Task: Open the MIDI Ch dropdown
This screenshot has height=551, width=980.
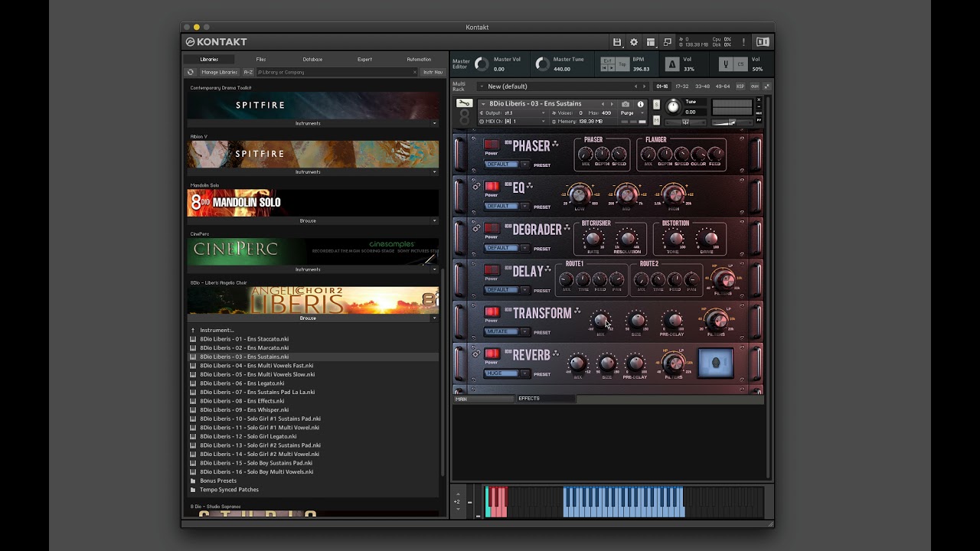Action: point(512,121)
